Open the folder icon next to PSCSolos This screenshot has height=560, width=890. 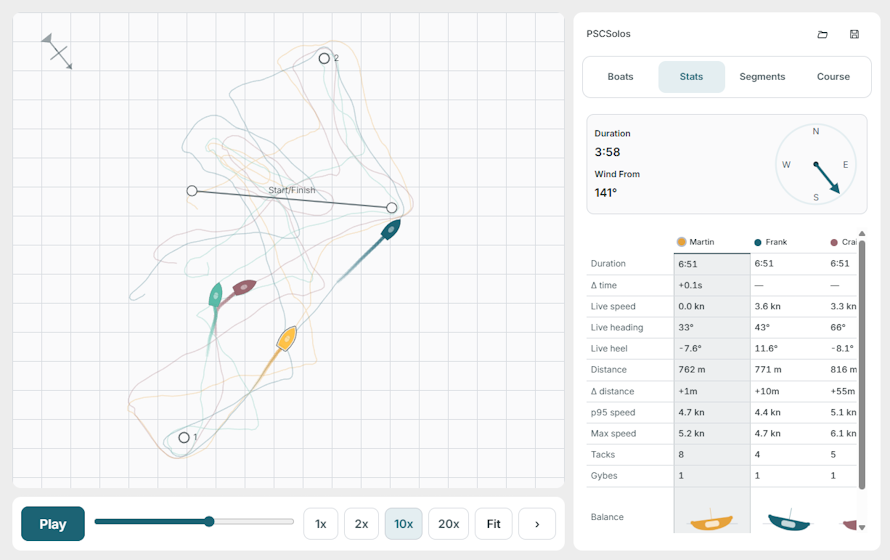tap(822, 35)
